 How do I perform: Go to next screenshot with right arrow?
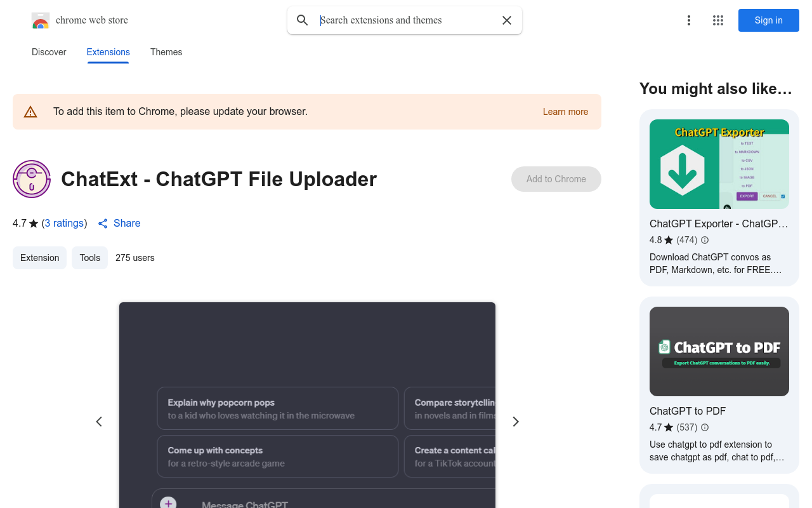point(516,422)
